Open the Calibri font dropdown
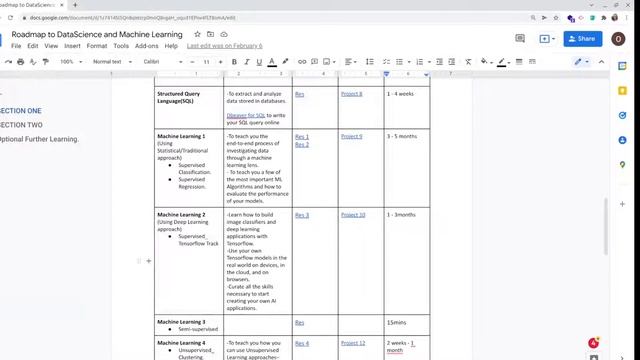This screenshot has height=360, width=640. click(x=162, y=62)
